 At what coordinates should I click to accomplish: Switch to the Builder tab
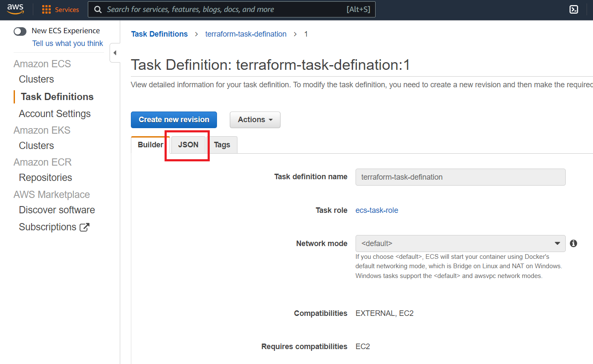[150, 145]
